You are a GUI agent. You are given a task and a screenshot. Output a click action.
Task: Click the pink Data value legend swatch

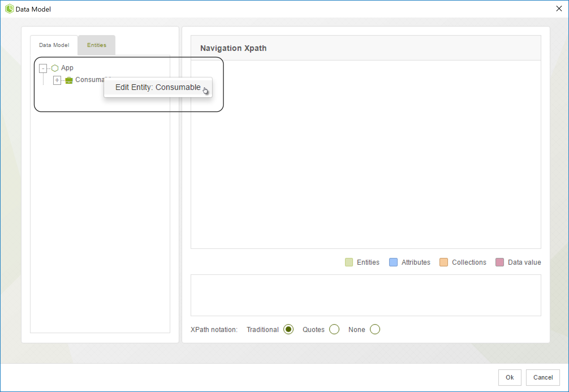499,262
